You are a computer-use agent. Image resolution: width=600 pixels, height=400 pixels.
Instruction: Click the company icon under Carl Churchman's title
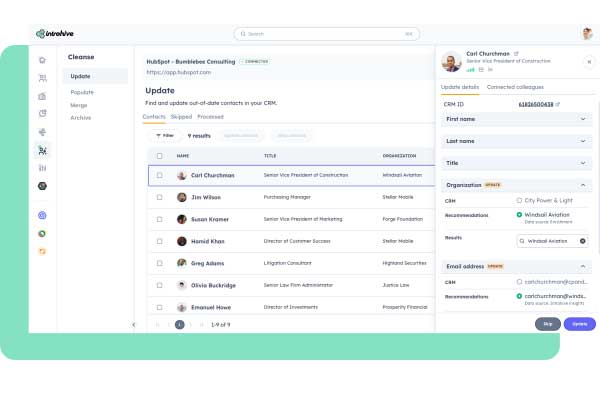(x=481, y=70)
